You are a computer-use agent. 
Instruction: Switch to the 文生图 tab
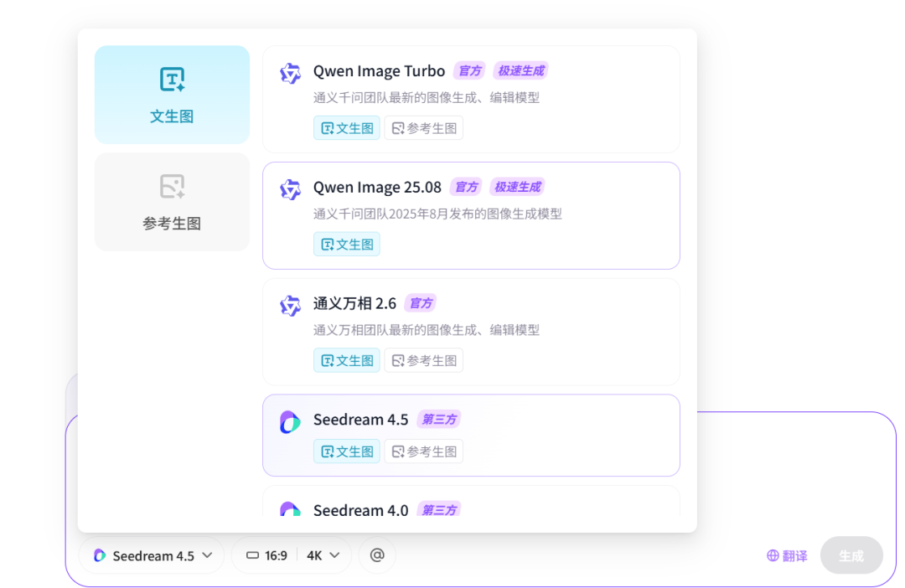point(171,95)
